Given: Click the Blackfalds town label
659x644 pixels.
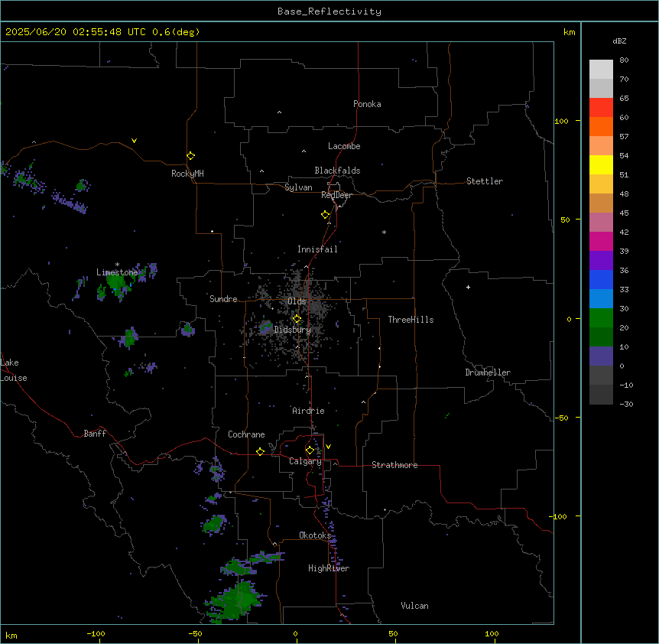Looking at the screenshot, I should pyautogui.click(x=337, y=171).
